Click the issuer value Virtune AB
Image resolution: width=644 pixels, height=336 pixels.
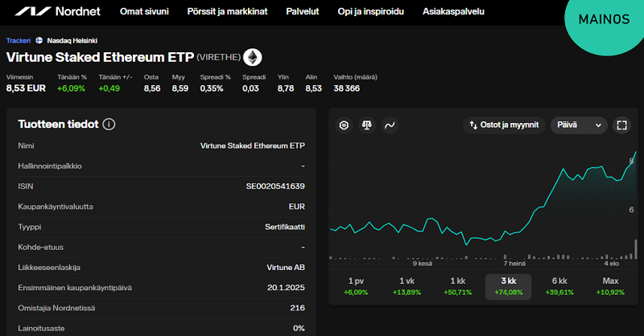pos(286,268)
